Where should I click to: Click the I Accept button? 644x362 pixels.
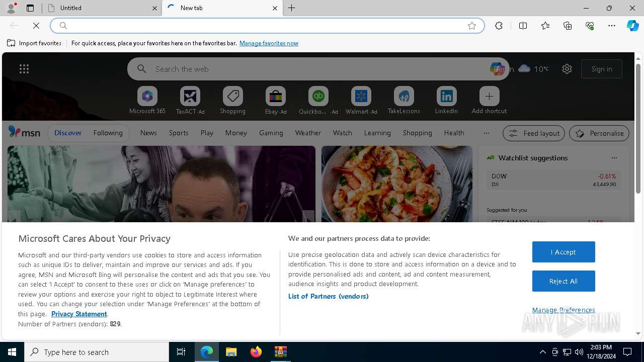point(563,252)
